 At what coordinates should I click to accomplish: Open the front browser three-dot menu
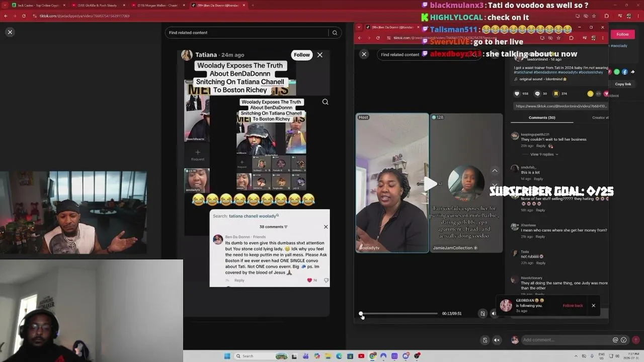(x=603, y=38)
